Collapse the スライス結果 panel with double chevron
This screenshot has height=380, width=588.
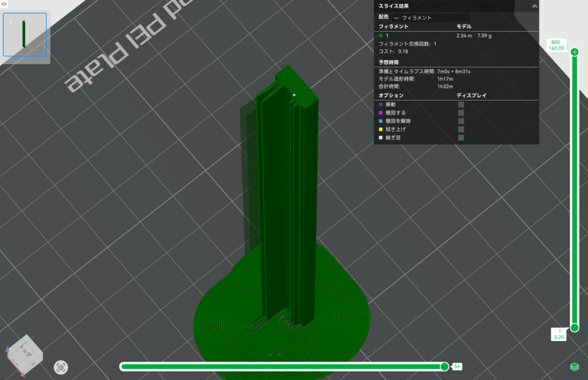tap(535, 6)
